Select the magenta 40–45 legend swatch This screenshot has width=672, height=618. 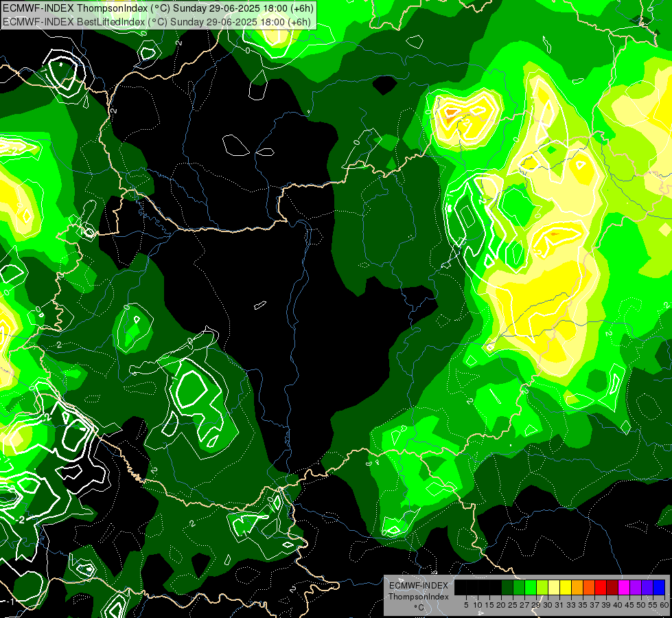click(x=624, y=587)
